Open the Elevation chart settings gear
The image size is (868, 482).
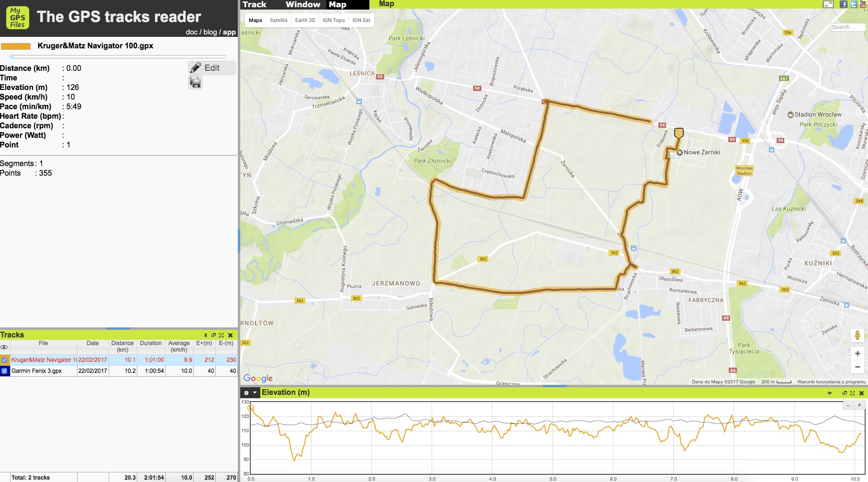pos(246,393)
